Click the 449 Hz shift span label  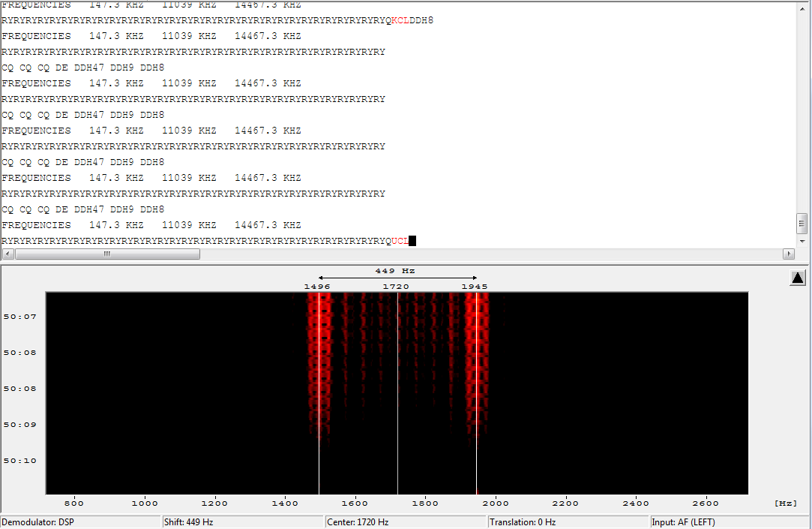coord(395,271)
